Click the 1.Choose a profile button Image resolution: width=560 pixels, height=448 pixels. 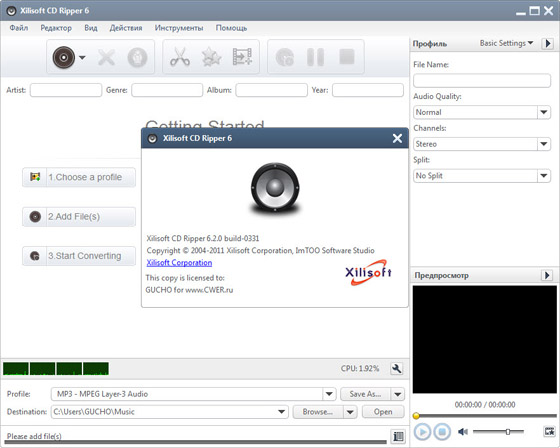(x=79, y=177)
